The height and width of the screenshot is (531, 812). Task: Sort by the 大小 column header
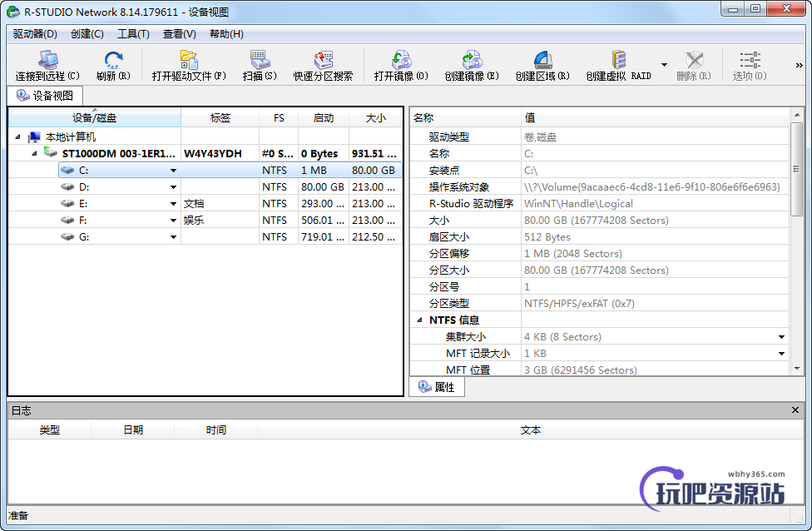click(375, 117)
